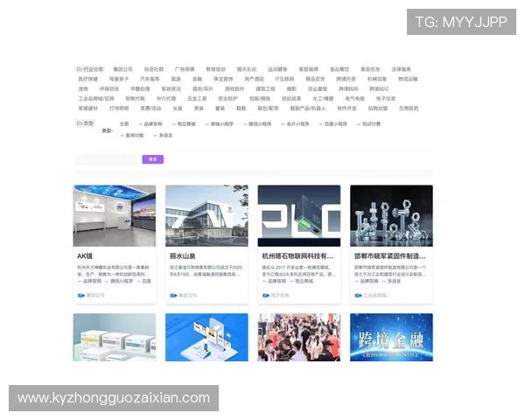Filter type by 独立商城 in the filter row
This screenshot has width=525, height=420.
click(x=184, y=124)
